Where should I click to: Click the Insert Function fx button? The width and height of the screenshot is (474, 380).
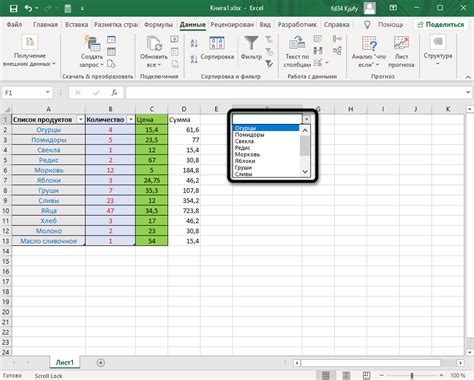click(114, 93)
